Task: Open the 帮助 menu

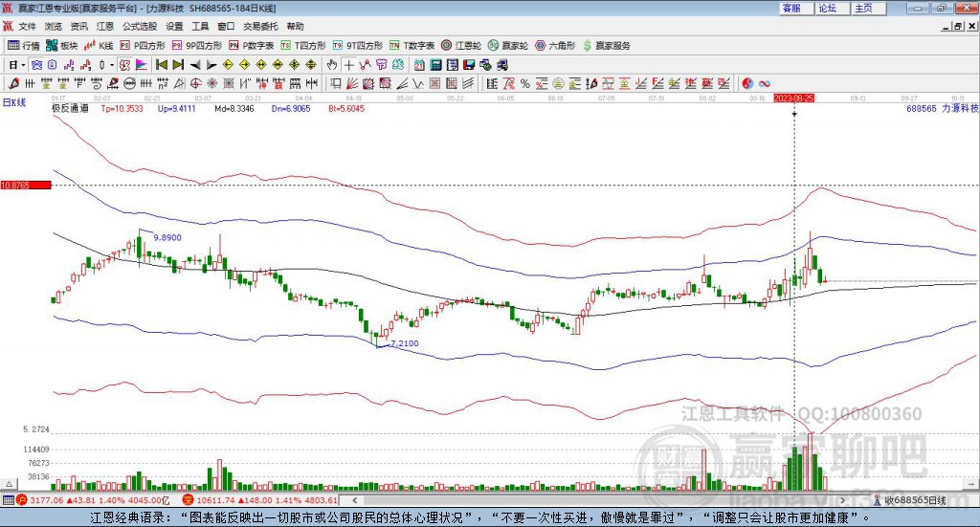Action: click(295, 26)
